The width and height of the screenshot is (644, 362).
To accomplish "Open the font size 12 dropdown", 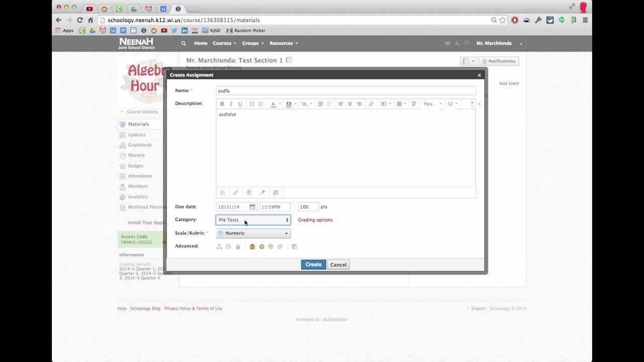I will 453,104.
